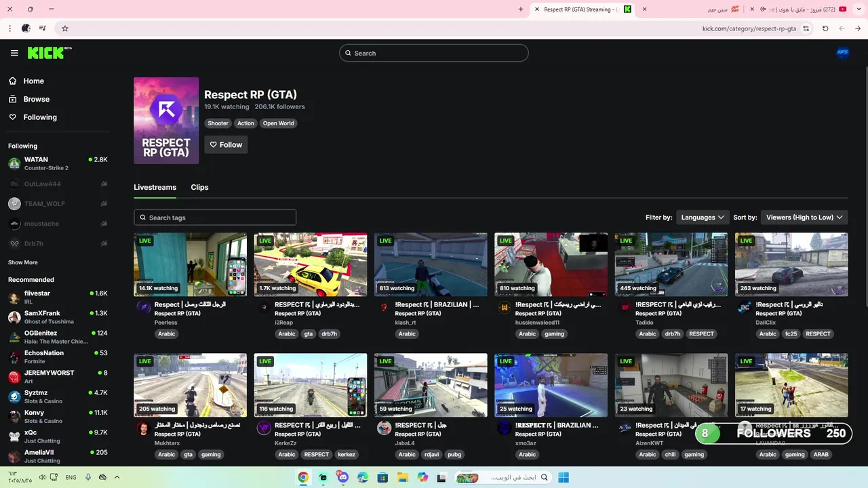
Task: Click the main Kick search box
Action: (434, 53)
